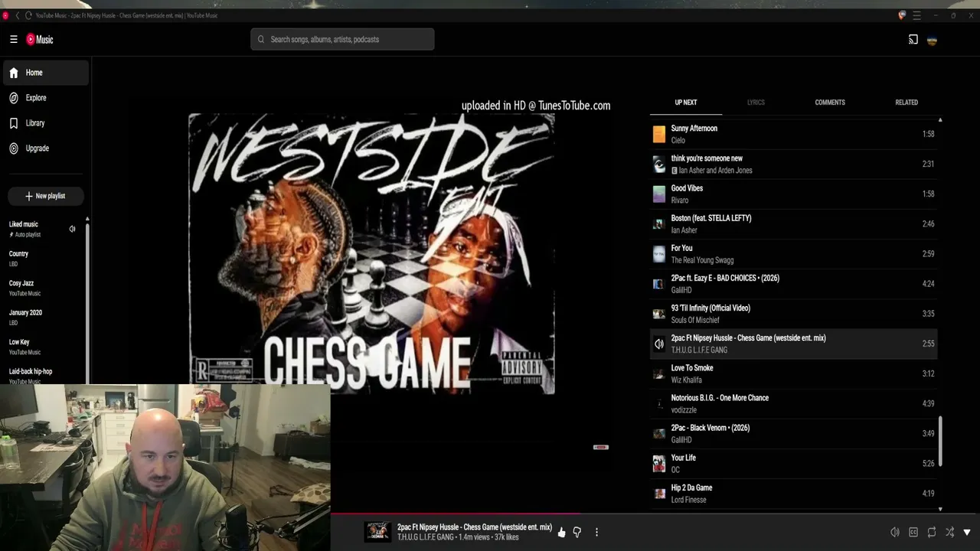Open the Upgrade page
Screen dimensions: 980x551
click(x=45, y=148)
